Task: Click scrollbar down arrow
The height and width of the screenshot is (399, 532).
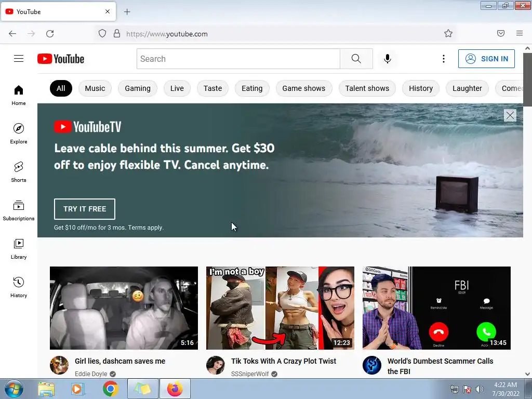Action: [527, 374]
